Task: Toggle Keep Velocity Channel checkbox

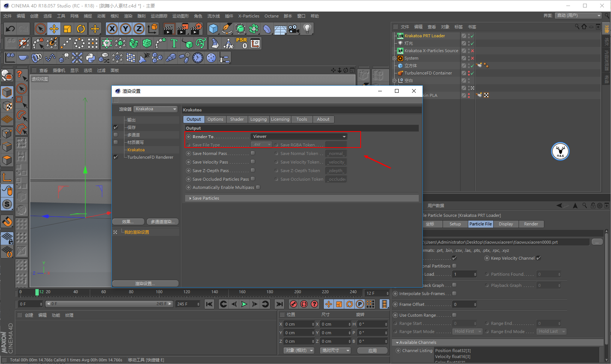Action: [x=539, y=258]
